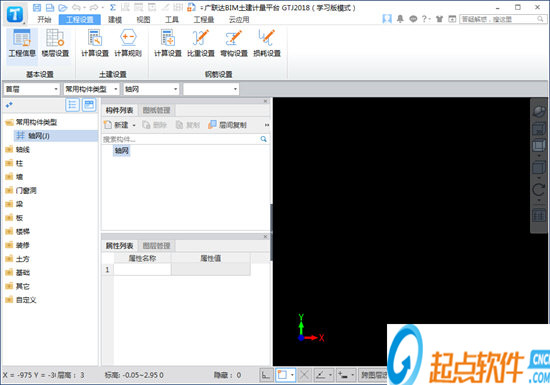The image size is (550, 385).
Task: Expand the toolbar overflow arrow beside 层间复制
Action: tap(267, 125)
